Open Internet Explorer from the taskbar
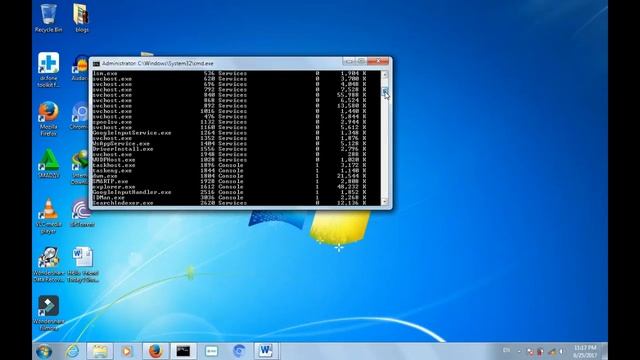 (73, 351)
